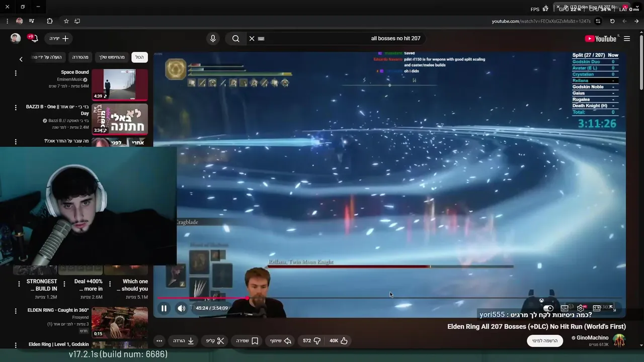Select the 'הכול' filter chip
Viewport: 644px width, 362px height.
tap(139, 57)
